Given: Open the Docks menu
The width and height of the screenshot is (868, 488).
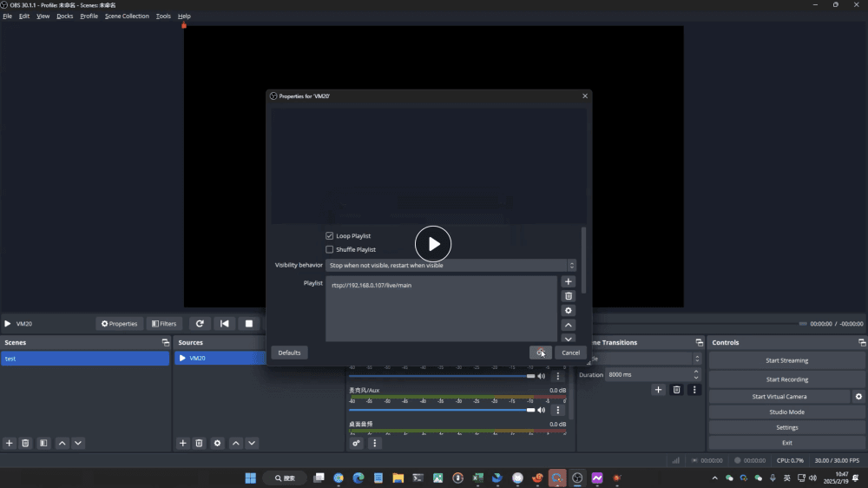Looking at the screenshot, I should point(65,16).
